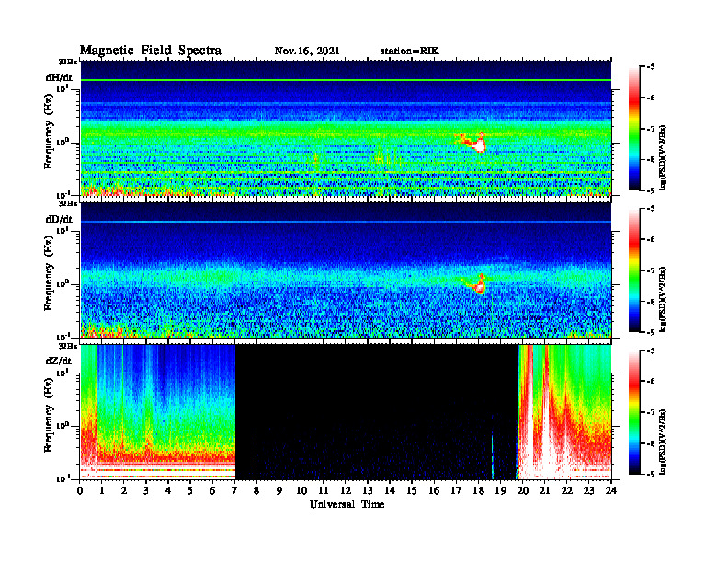
Task: Click hour tick label "7" on time axis
Action: [234, 491]
